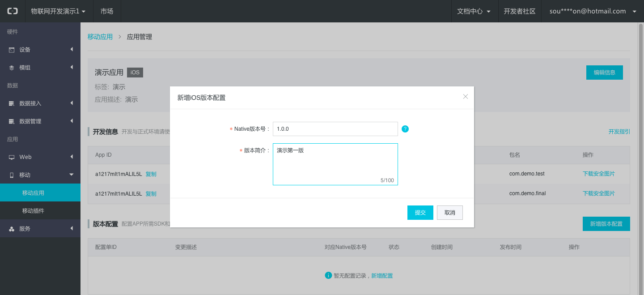Click the 提交 button
Image resolution: width=644 pixels, height=295 pixels.
(420, 213)
